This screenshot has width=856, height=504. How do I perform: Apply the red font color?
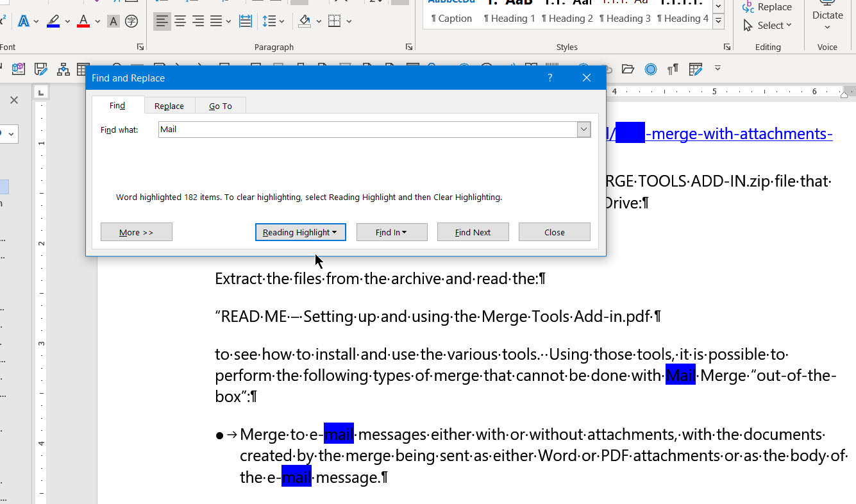(x=83, y=21)
